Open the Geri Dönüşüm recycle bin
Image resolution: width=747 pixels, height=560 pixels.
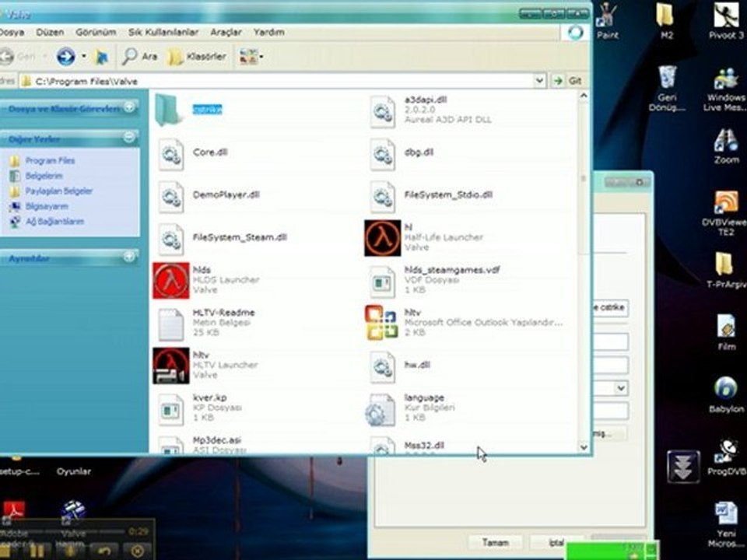point(667,89)
